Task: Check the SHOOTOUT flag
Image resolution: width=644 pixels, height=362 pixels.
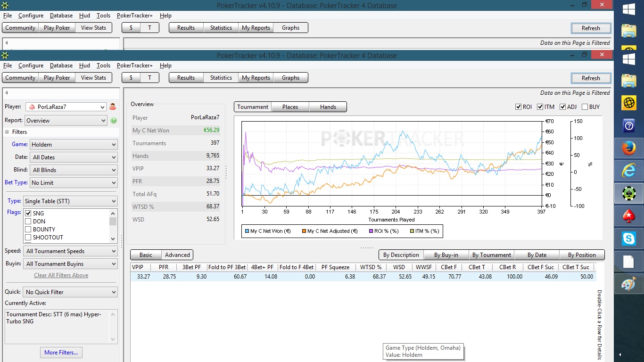Action: coord(28,238)
